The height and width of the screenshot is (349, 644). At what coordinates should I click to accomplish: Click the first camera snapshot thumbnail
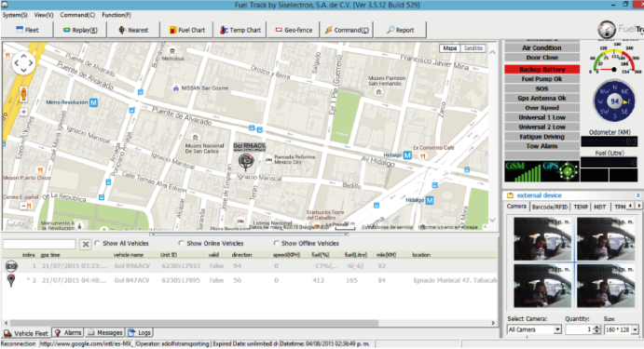point(542,239)
